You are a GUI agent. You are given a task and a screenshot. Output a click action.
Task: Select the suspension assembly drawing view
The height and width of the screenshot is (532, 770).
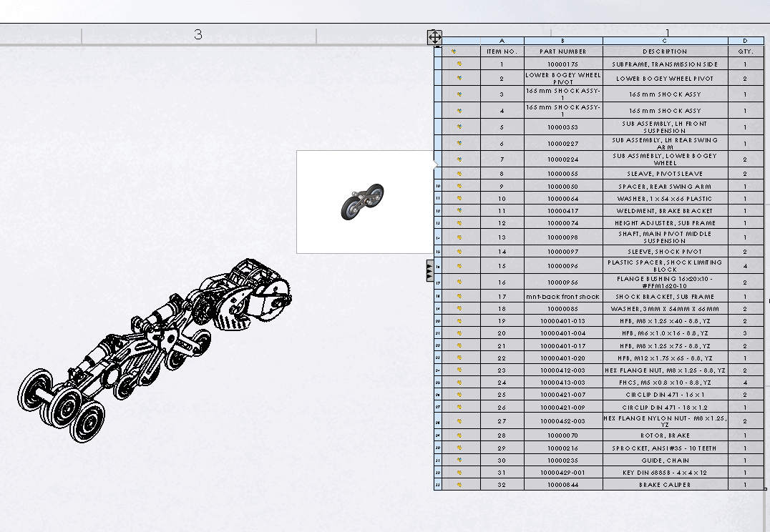click(x=155, y=350)
